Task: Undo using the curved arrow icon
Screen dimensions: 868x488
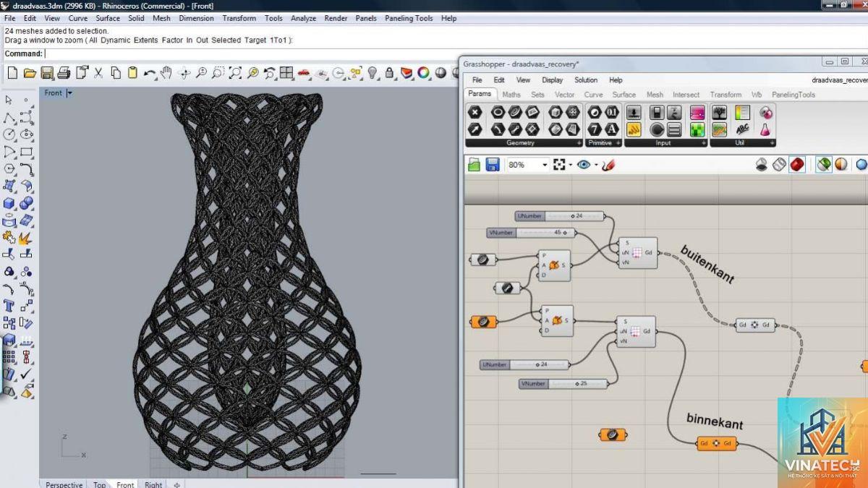Action: coord(150,73)
